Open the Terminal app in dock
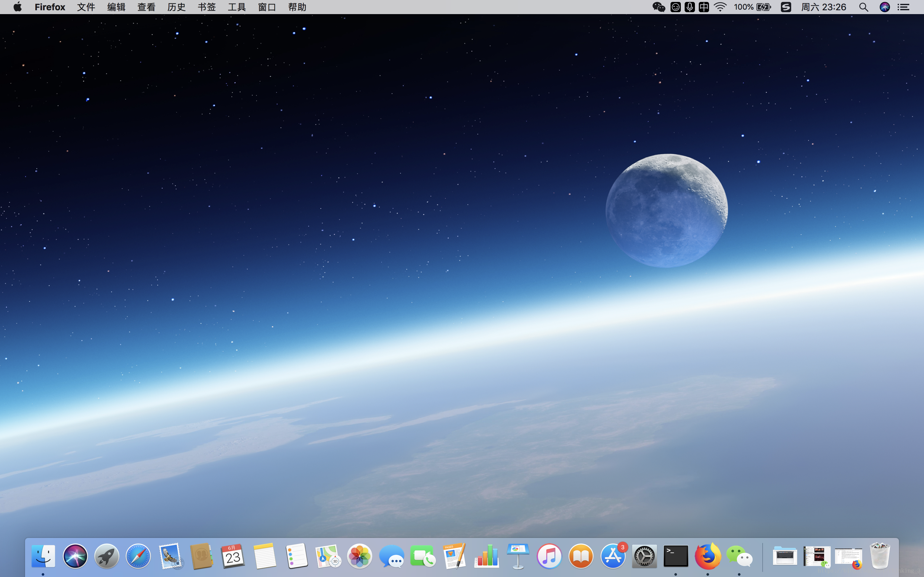Image resolution: width=924 pixels, height=577 pixels. coord(676,556)
